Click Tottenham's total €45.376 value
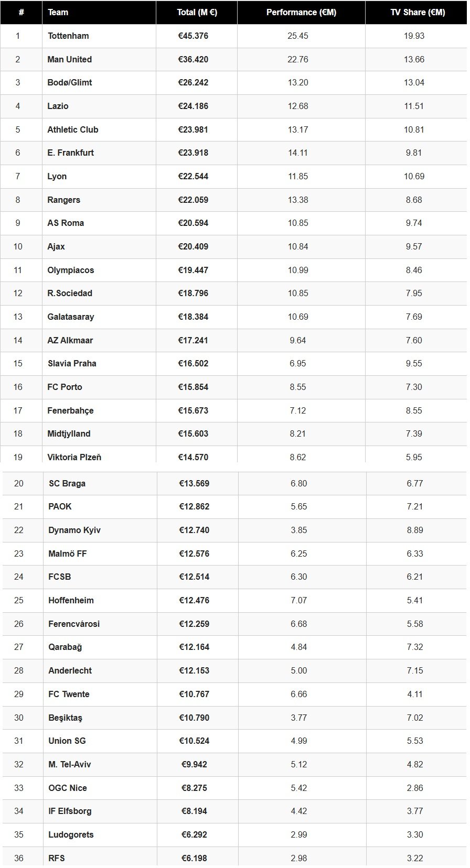This screenshot has width=470, height=868. [193, 36]
